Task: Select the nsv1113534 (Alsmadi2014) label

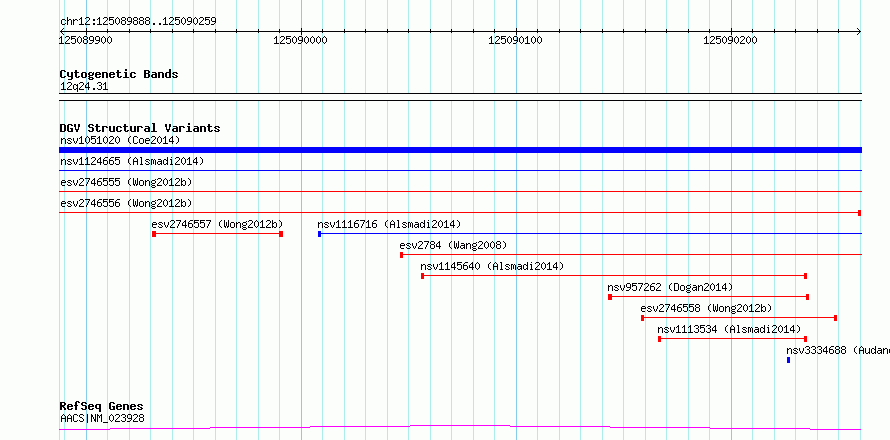Action: coord(729,329)
